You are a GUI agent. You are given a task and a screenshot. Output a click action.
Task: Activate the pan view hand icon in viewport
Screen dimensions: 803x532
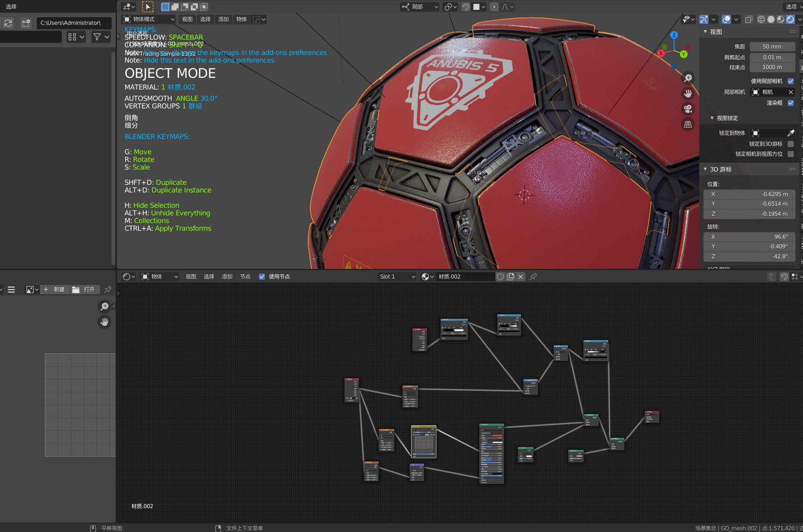[x=688, y=93]
